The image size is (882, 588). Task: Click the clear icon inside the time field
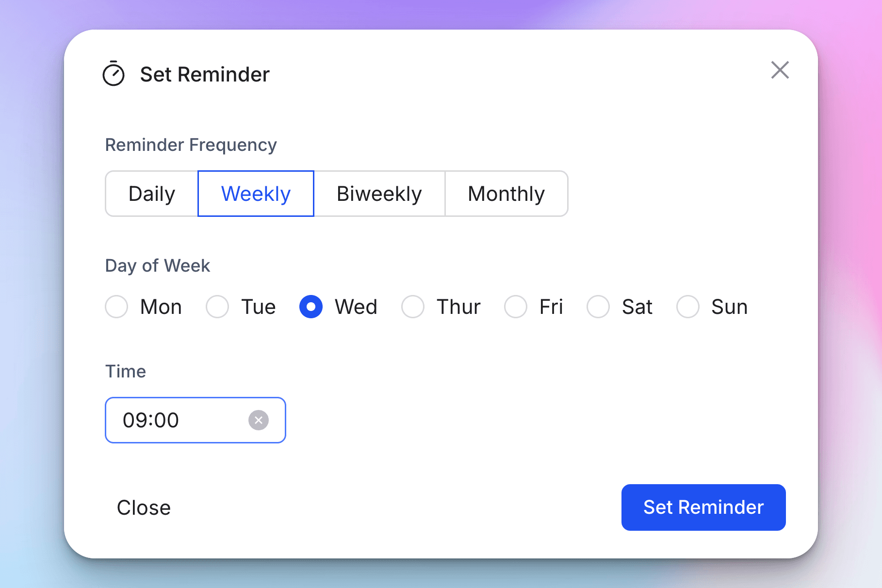[259, 420]
